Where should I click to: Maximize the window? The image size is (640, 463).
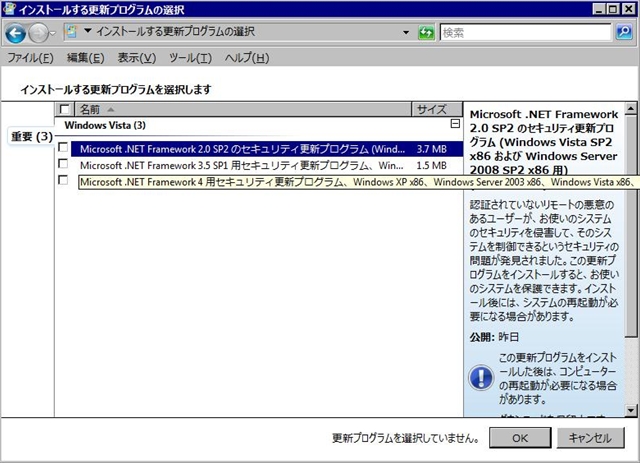(613, 9)
